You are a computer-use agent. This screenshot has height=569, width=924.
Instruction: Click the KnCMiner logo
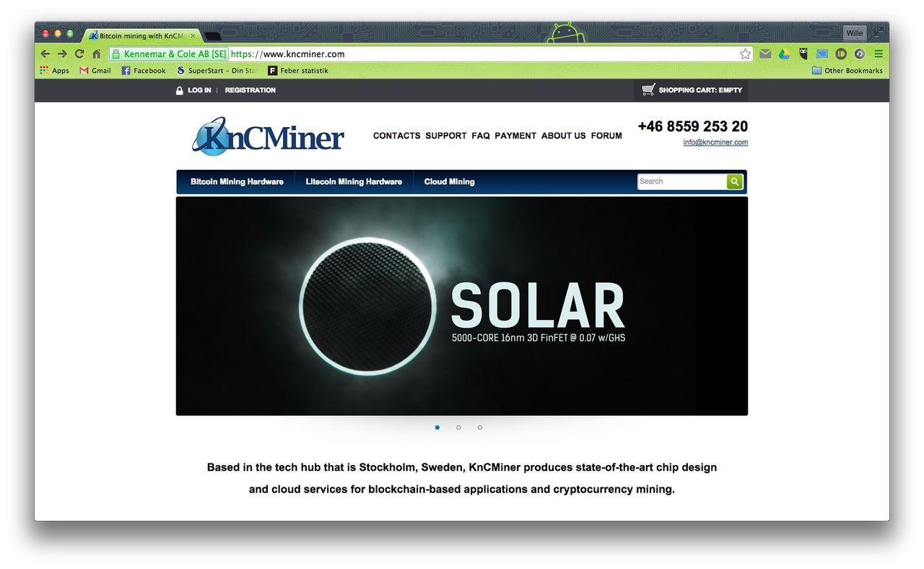coord(268,136)
